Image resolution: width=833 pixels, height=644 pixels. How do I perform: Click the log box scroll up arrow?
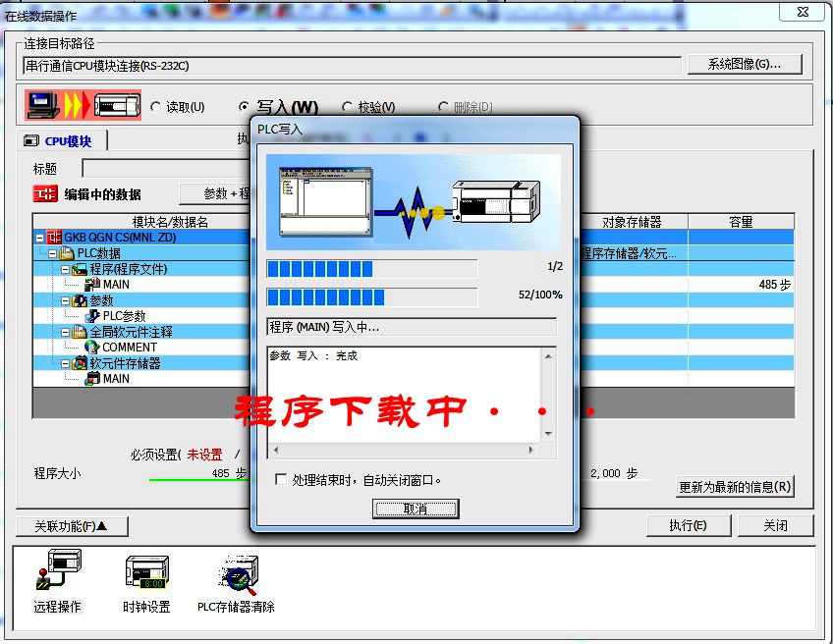pos(549,356)
